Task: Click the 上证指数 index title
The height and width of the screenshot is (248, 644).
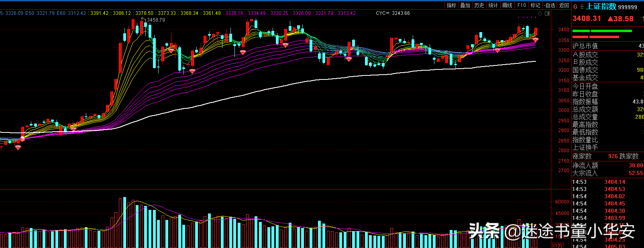Action: (x=601, y=6)
